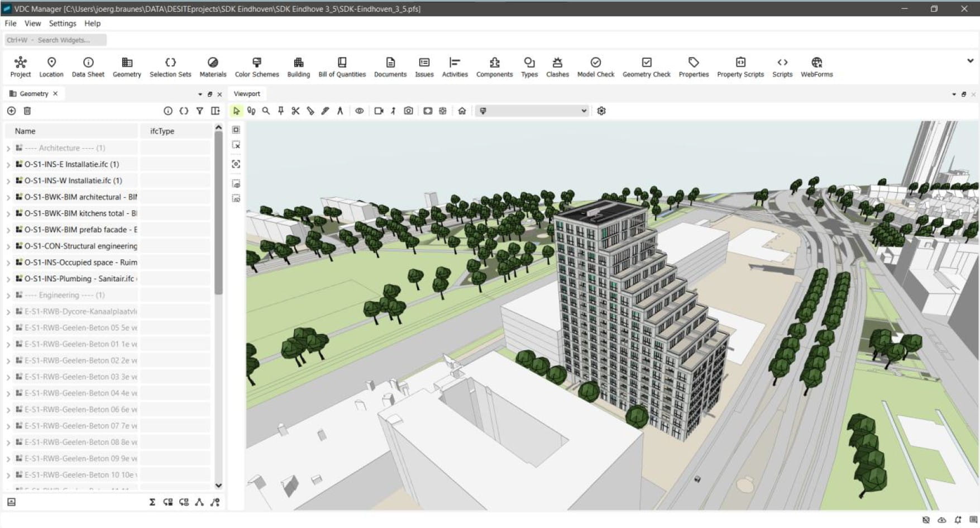Toggle the eye visibility tool in viewport toolbar
Viewport: 980px width, 528px height.
pyautogui.click(x=360, y=111)
